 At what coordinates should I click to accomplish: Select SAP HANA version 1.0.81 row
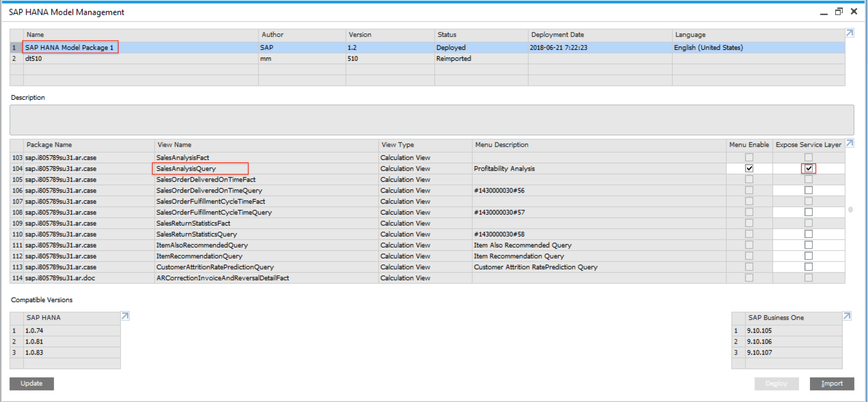[65, 341]
